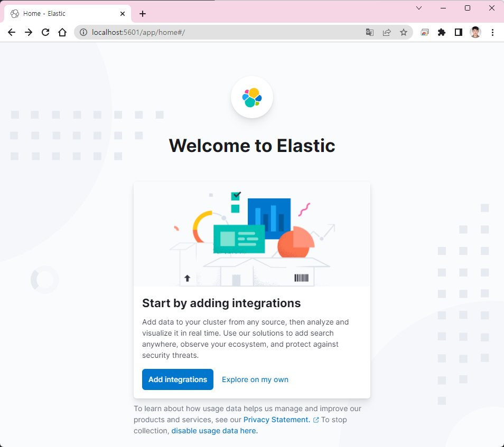Click the Elastic logo circle
Viewport: 504px width, 447px height.
point(252,97)
